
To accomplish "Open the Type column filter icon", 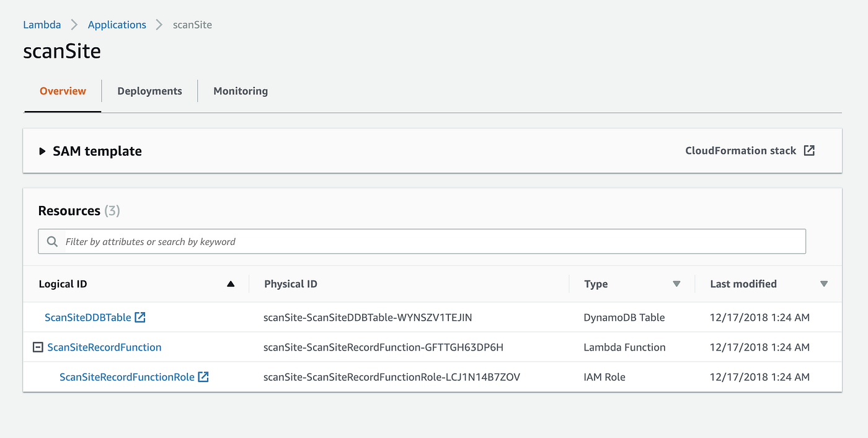I will coord(676,284).
